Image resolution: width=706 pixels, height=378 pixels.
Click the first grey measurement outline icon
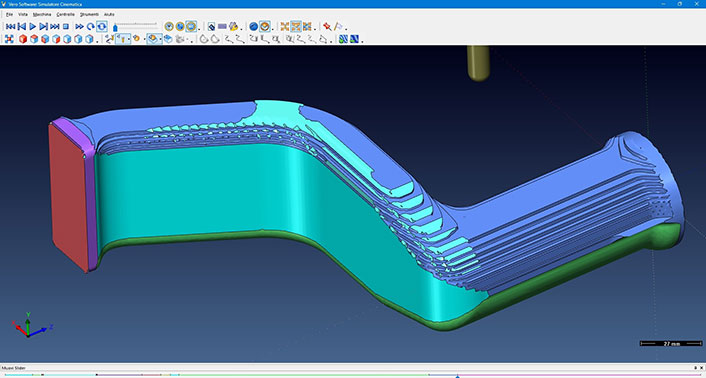[x=204, y=39]
